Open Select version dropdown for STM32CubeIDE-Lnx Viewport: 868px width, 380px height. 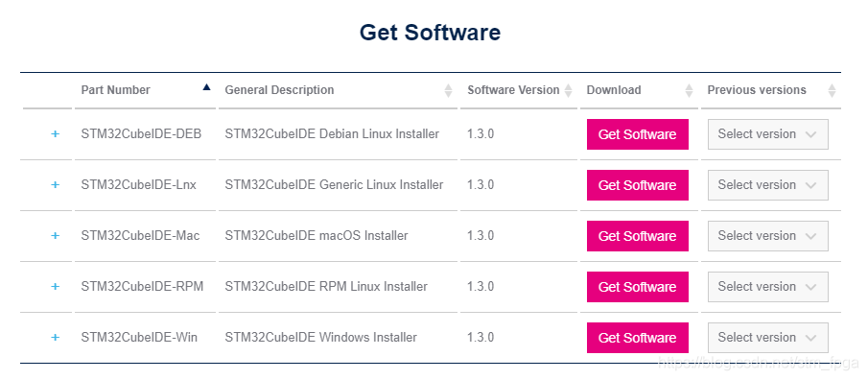tap(768, 185)
